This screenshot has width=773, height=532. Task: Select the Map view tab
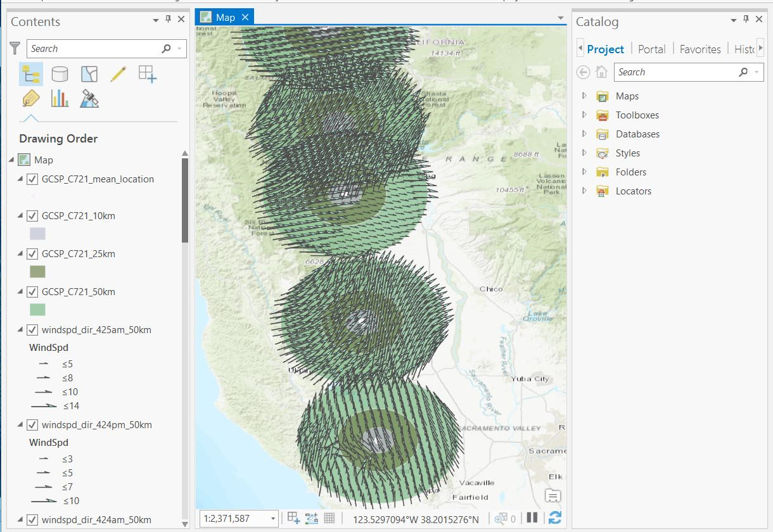point(225,18)
